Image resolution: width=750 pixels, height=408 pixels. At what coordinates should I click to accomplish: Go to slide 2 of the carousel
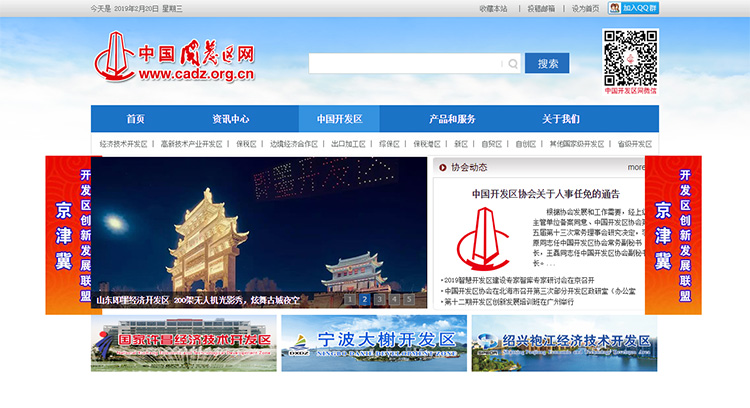click(364, 299)
